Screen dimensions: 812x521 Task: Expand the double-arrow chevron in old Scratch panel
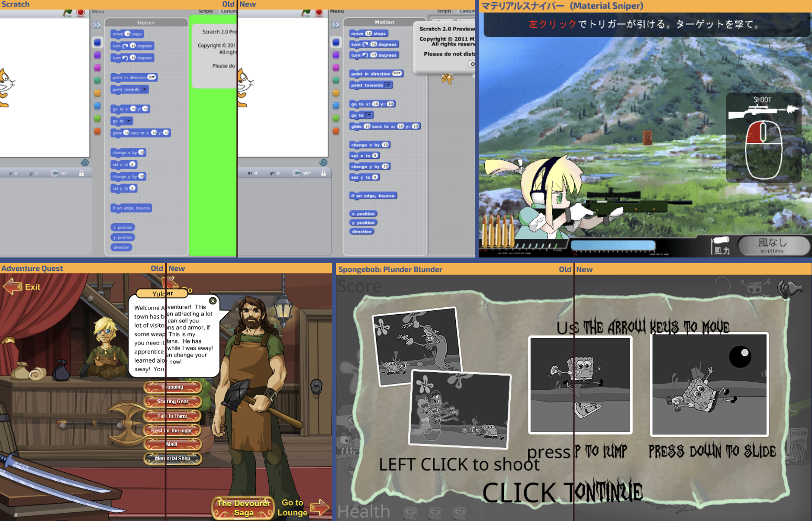tap(97, 25)
